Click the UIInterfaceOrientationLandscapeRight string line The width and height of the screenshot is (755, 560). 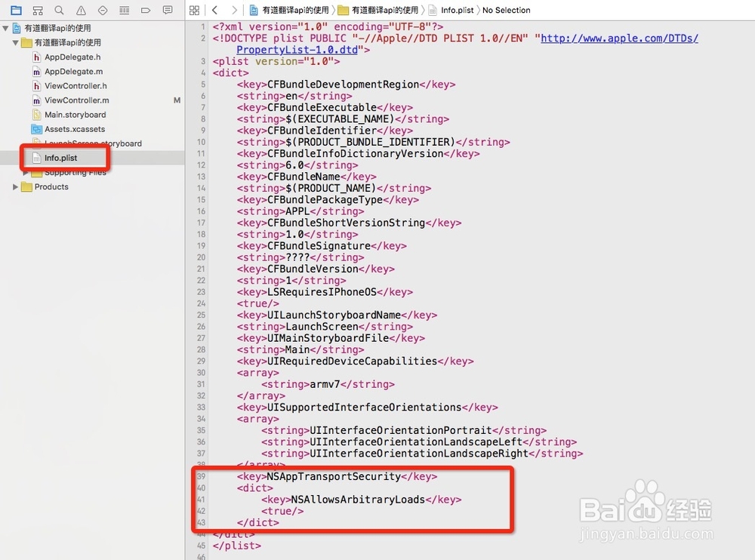422,454
